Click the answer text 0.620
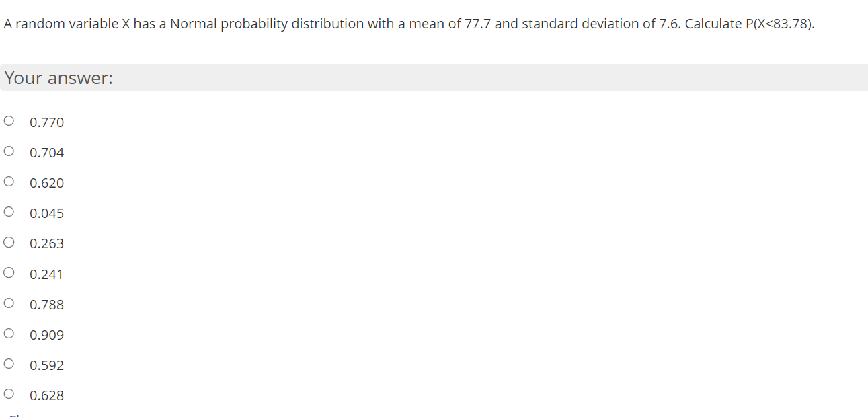This screenshot has width=868, height=417. [46, 183]
